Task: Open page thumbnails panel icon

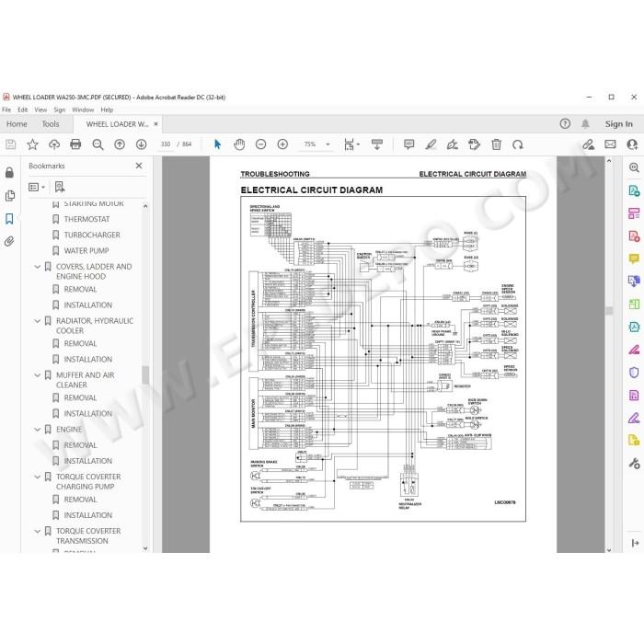Action: (x=9, y=196)
